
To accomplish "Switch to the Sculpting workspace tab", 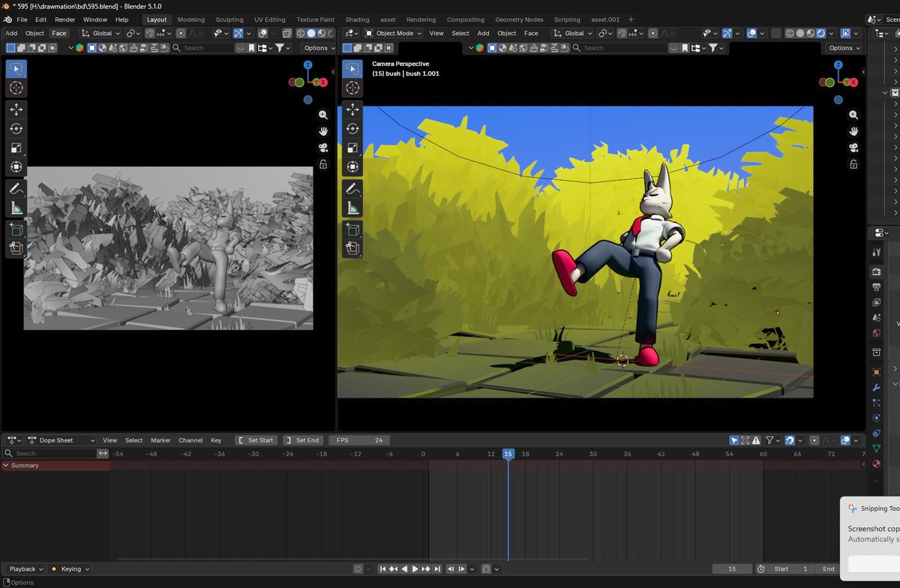I will pos(229,19).
